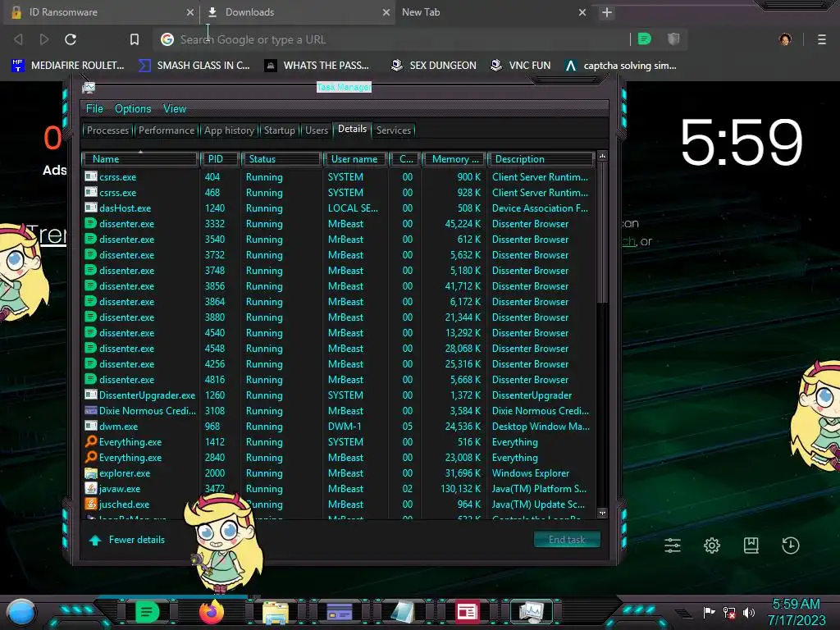Open Task Manager View menu
Viewport: 840px width, 630px height.
pyautogui.click(x=175, y=109)
